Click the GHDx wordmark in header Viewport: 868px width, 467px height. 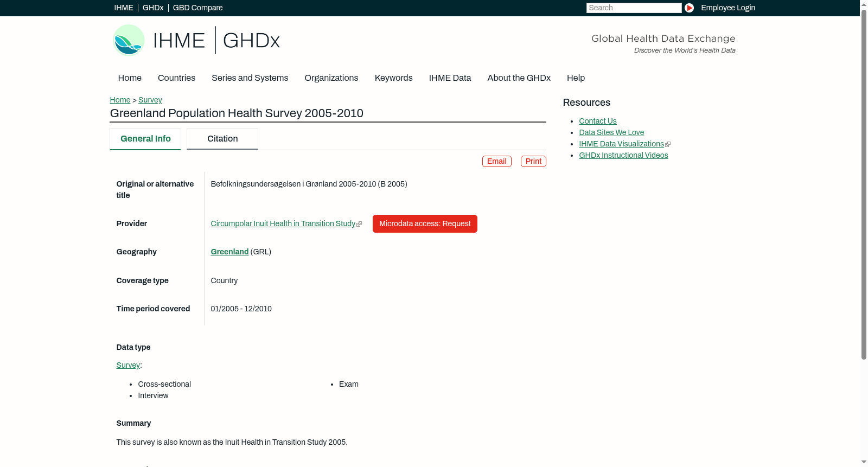click(251, 41)
